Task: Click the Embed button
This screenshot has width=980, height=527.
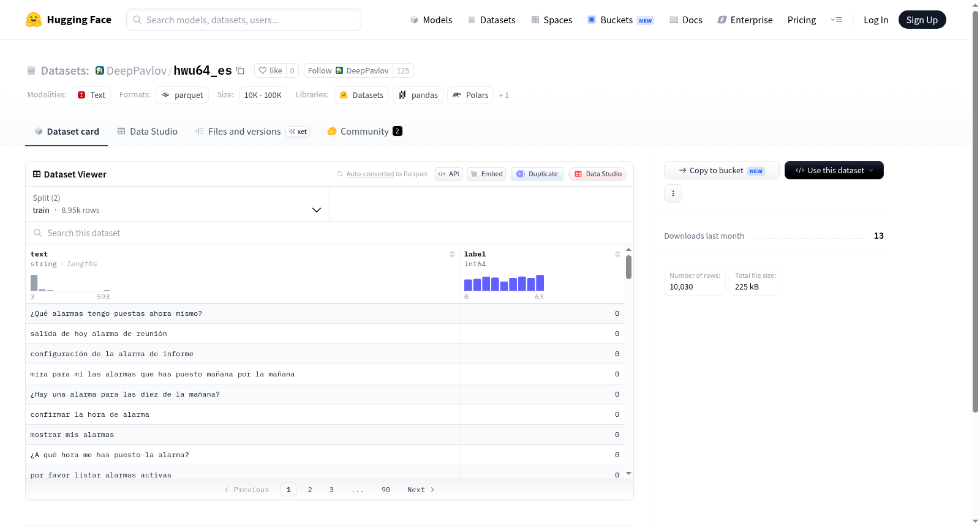Action: coord(487,174)
